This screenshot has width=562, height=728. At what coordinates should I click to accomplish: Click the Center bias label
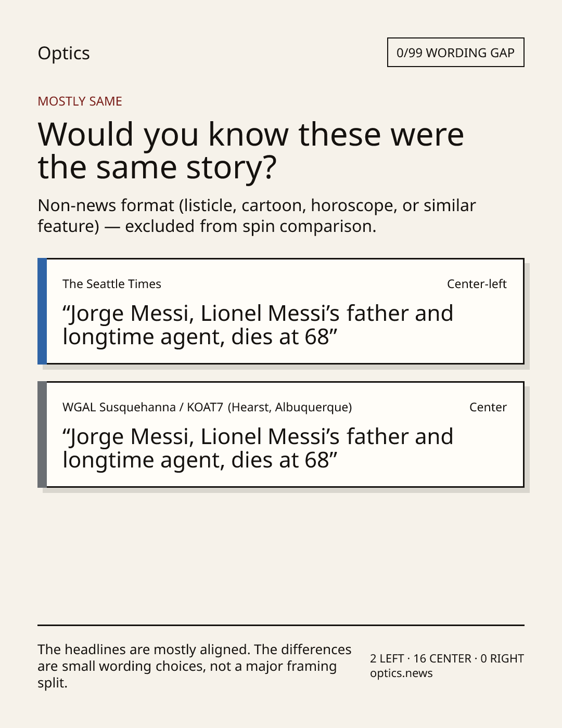[488, 407]
